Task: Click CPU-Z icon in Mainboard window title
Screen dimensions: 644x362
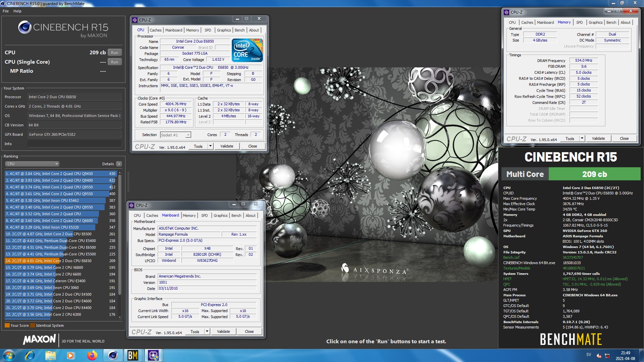Action: pyautogui.click(x=131, y=205)
